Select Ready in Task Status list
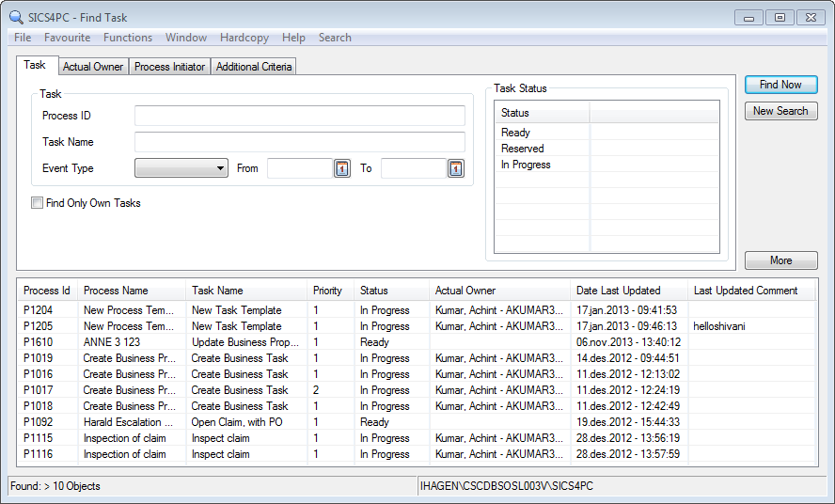 pos(607,133)
